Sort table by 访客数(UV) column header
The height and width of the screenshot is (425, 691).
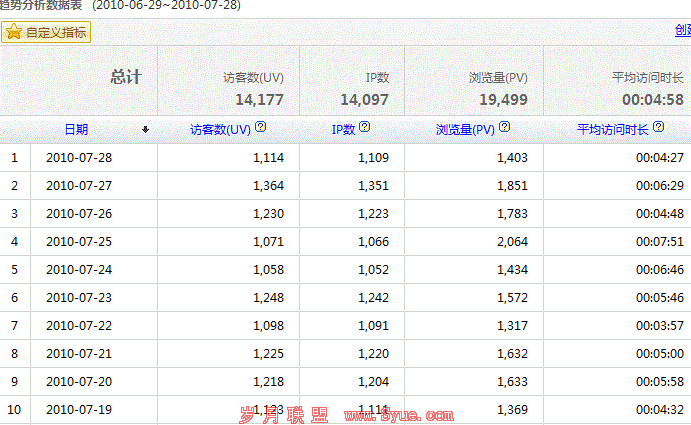point(220,129)
